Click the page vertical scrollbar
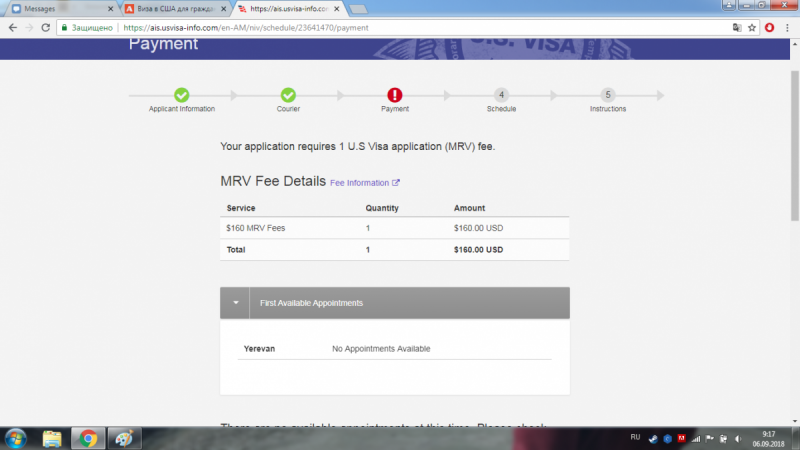 coord(794,150)
